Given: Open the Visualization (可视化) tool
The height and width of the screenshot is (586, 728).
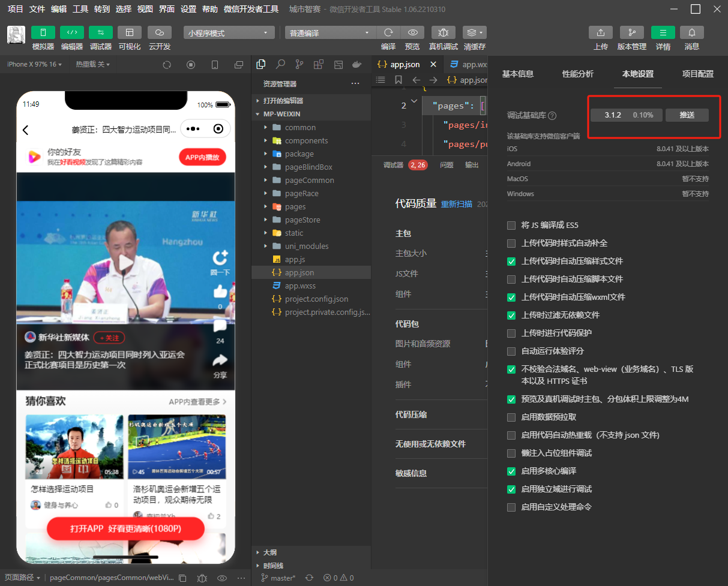Looking at the screenshot, I should click(x=130, y=32).
